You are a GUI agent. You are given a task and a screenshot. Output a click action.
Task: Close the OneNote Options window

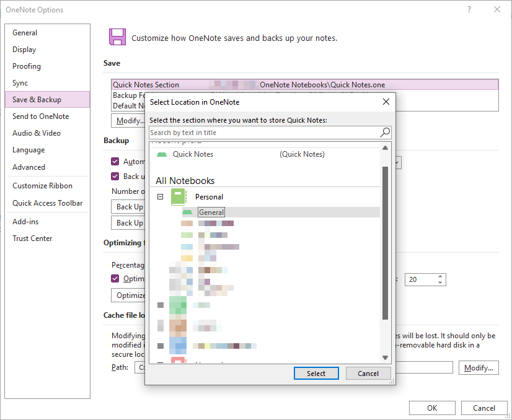[x=497, y=9]
